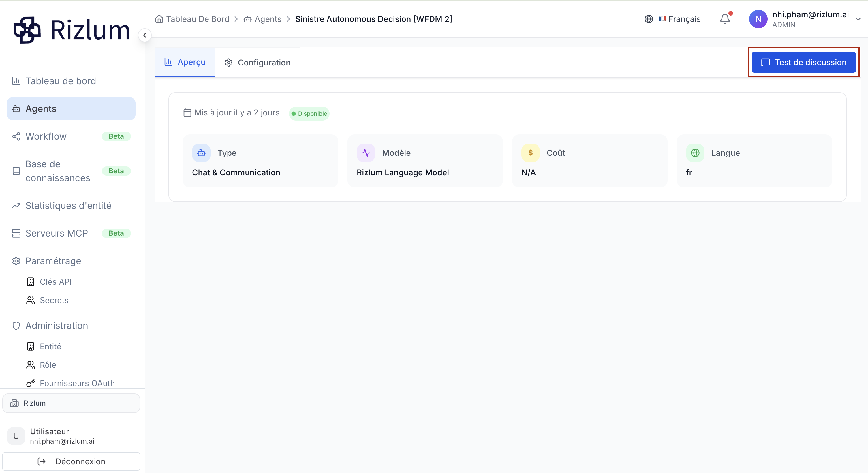This screenshot has height=473, width=868.
Task: Go to Statistiques d'entité
Action: click(x=71, y=206)
